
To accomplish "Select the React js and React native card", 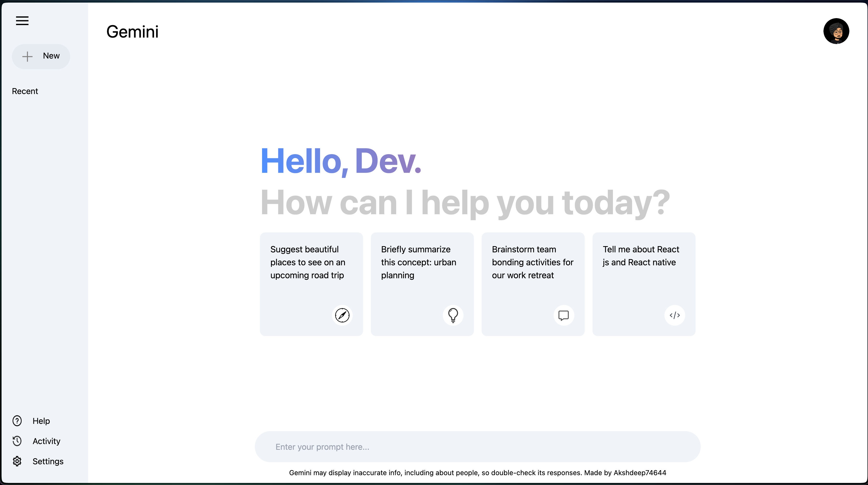I will [x=644, y=284].
